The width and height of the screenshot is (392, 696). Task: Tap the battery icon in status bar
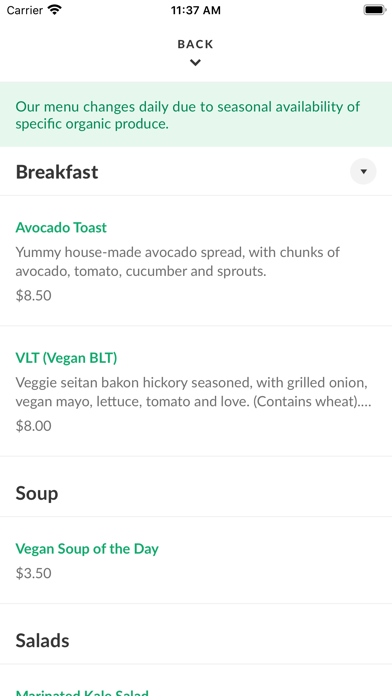click(375, 10)
